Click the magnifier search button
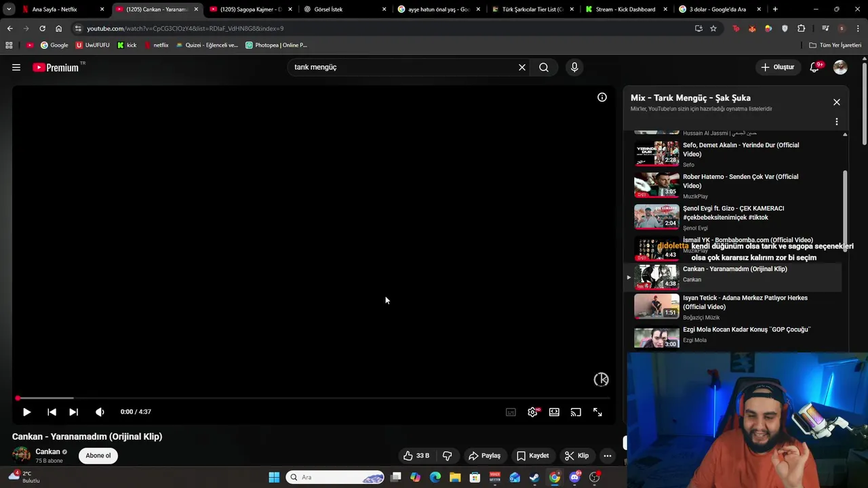 pyautogui.click(x=544, y=67)
